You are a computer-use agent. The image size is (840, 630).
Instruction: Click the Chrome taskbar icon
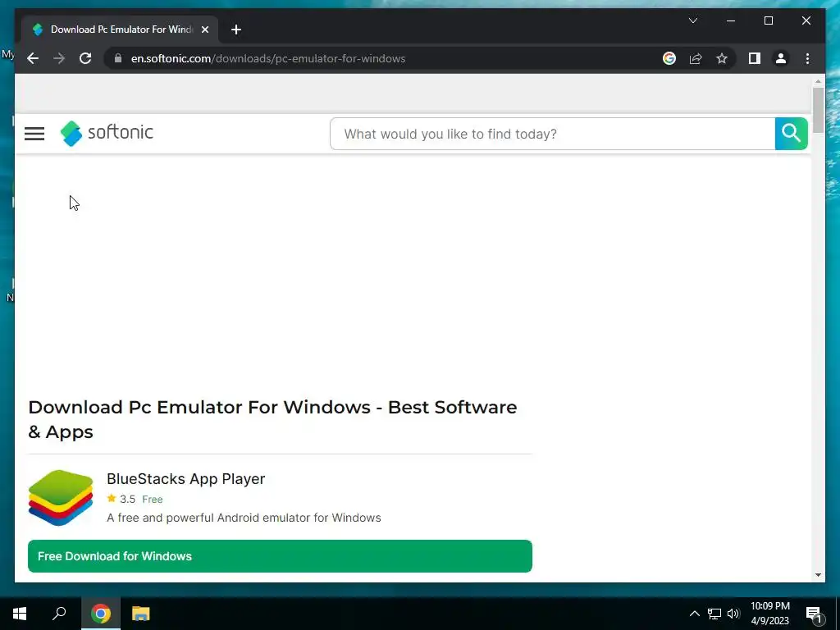coord(100,614)
